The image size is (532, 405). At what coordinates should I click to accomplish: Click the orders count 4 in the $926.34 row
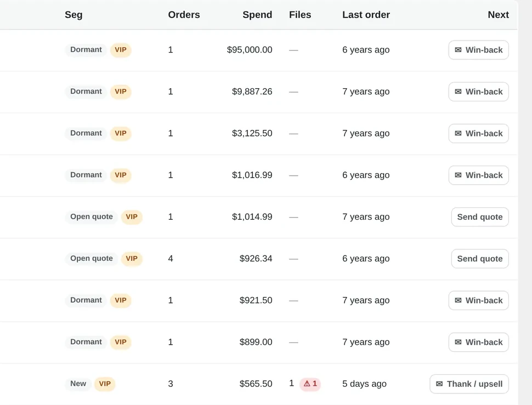point(171,259)
